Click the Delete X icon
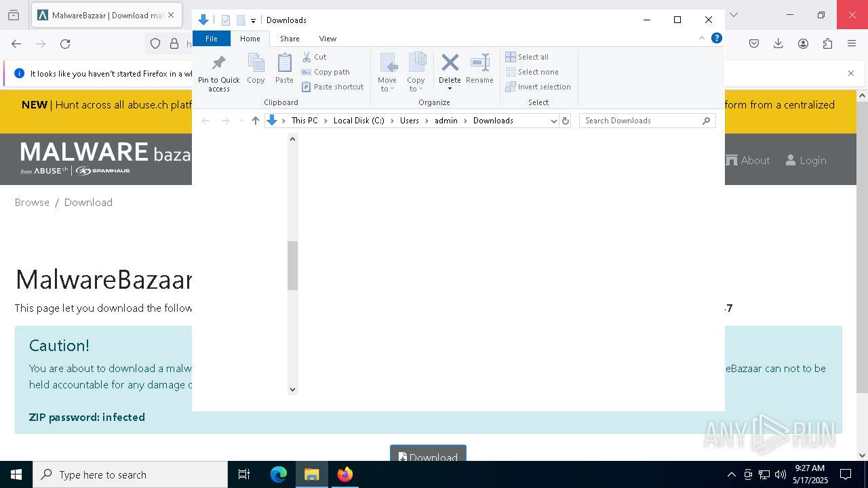The height and width of the screenshot is (488, 868). point(450,63)
